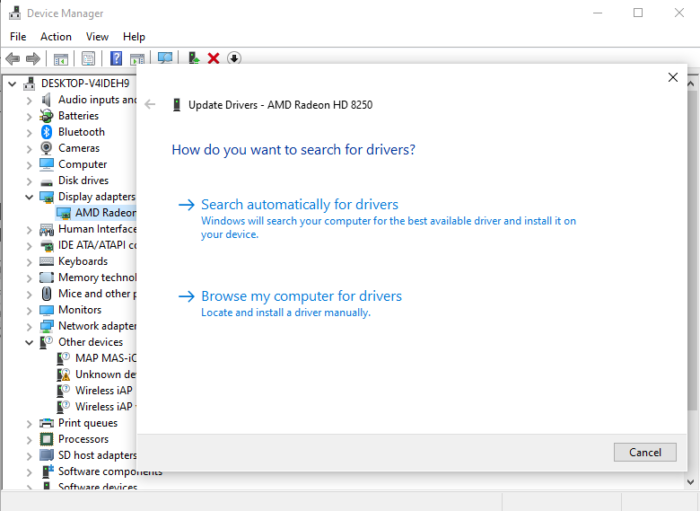Click the Cancel button
700x511 pixels.
point(645,452)
